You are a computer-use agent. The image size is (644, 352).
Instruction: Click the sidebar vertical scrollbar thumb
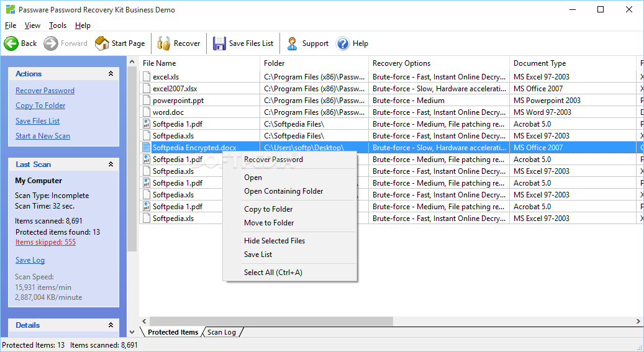pos(132,160)
